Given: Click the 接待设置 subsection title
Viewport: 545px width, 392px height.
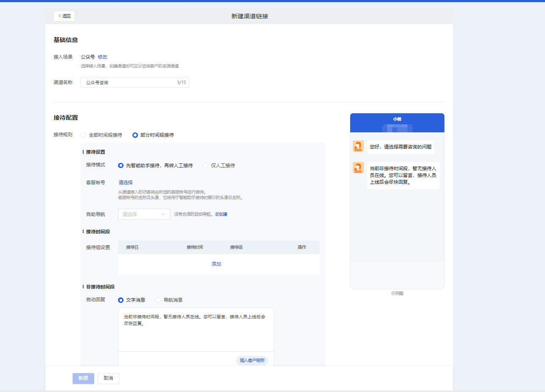Looking at the screenshot, I should point(96,152).
